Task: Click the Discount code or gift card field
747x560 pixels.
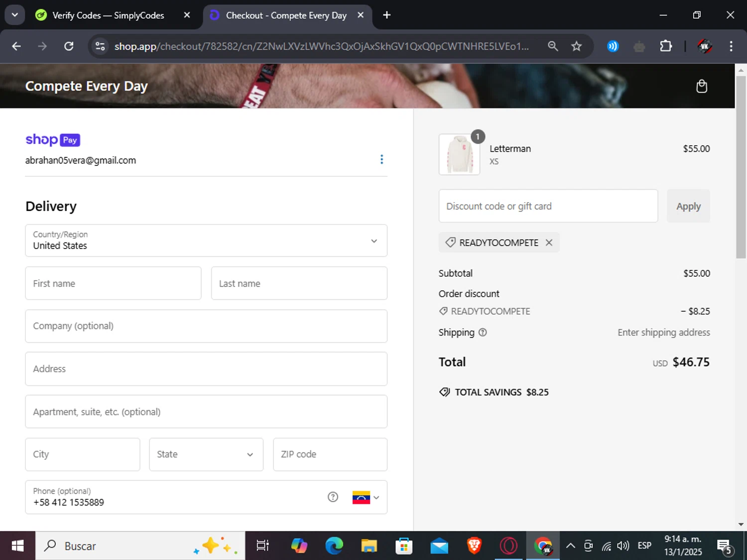Action: click(x=548, y=206)
